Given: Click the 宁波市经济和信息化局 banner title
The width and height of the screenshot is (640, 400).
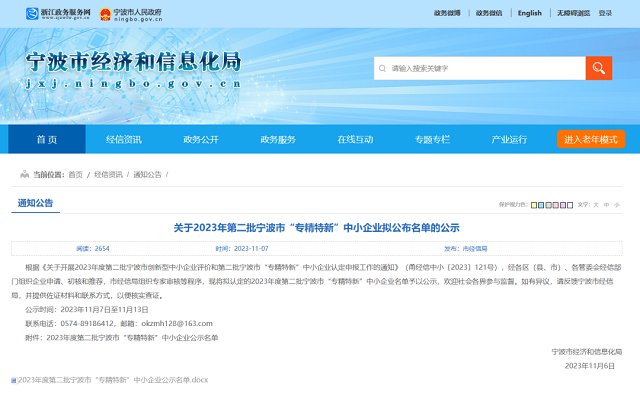Looking at the screenshot, I should pyautogui.click(x=133, y=62).
